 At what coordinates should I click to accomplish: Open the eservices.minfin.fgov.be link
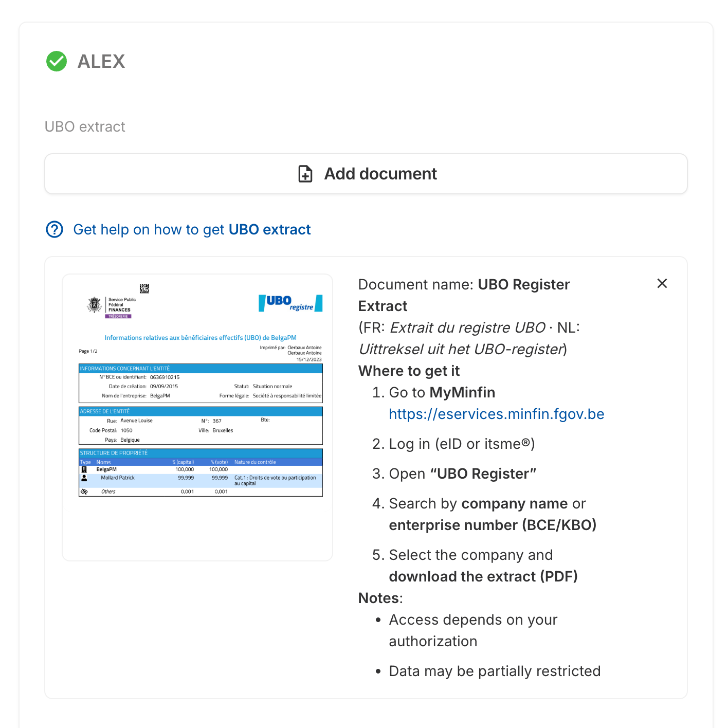(x=497, y=414)
